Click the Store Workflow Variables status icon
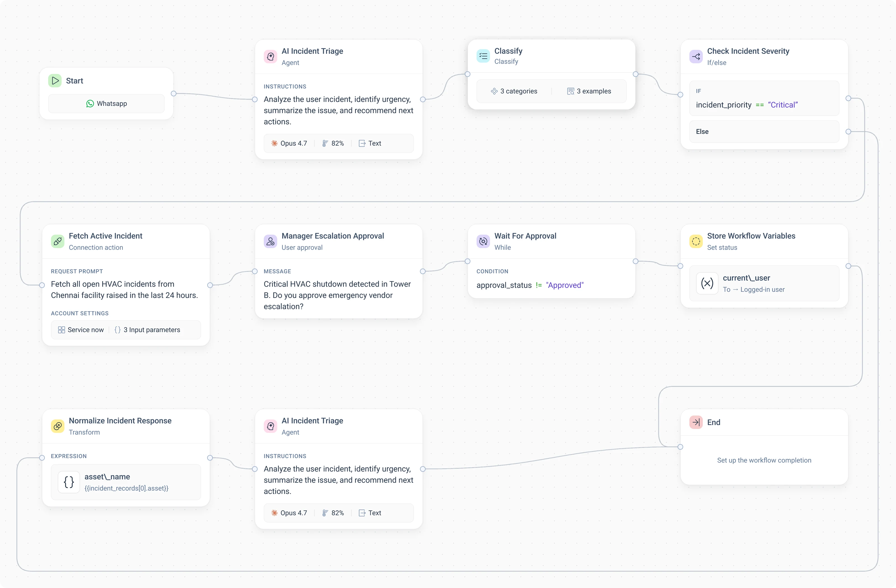The height and width of the screenshot is (588, 896). pos(696,241)
